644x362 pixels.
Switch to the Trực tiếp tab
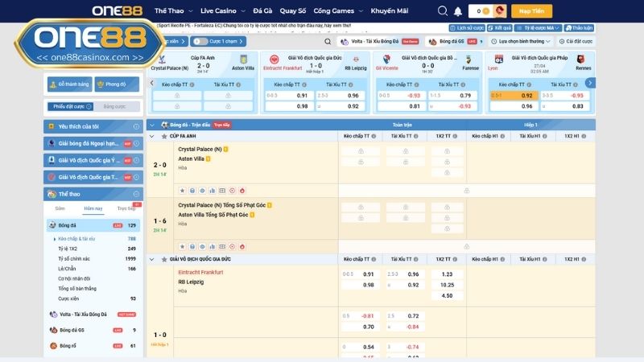pos(126,208)
